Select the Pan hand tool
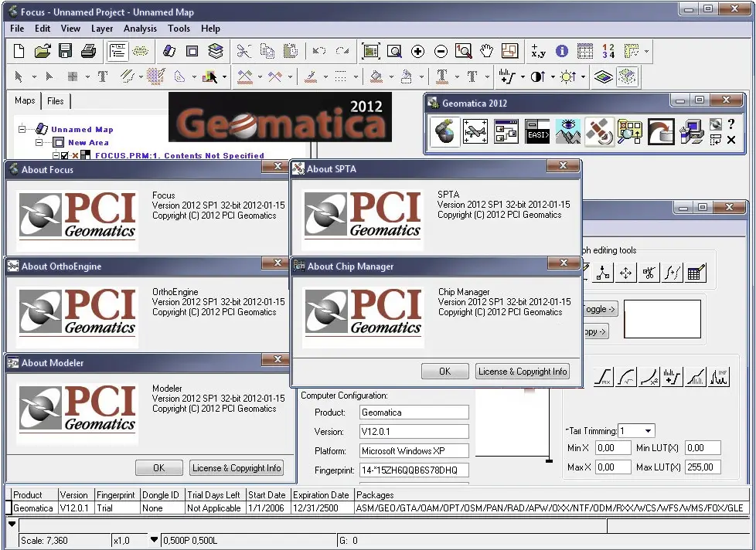 pyautogui.click(x=486, y=51)
